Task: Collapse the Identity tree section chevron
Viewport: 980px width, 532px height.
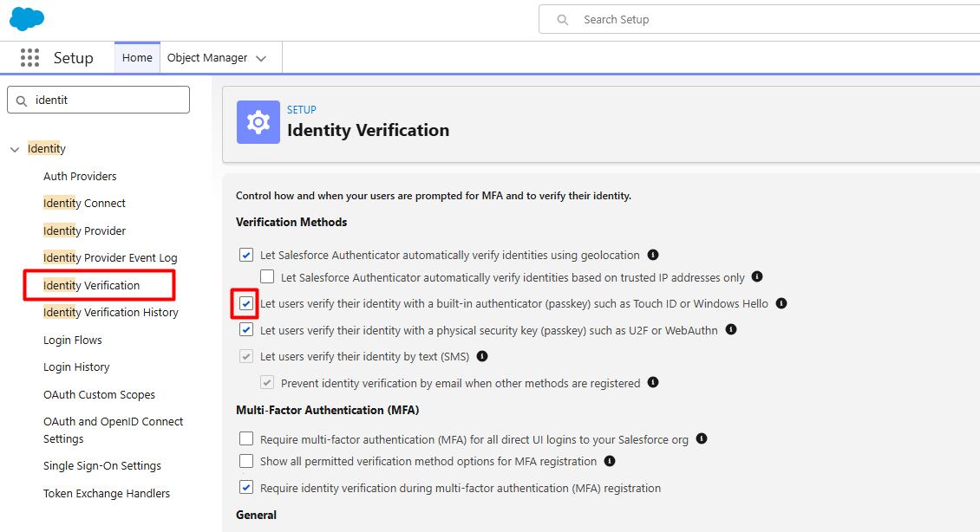Action: pyautogui.click(x=15, y=149)
